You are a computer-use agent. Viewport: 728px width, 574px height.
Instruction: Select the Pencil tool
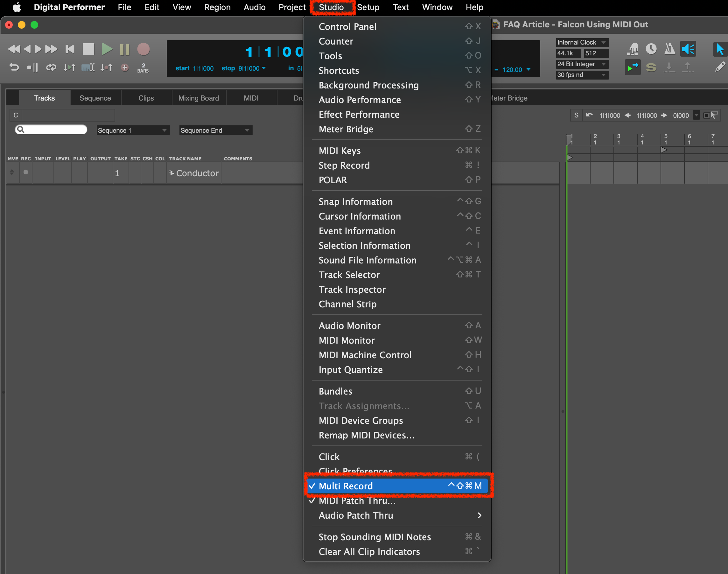(720, 67)
